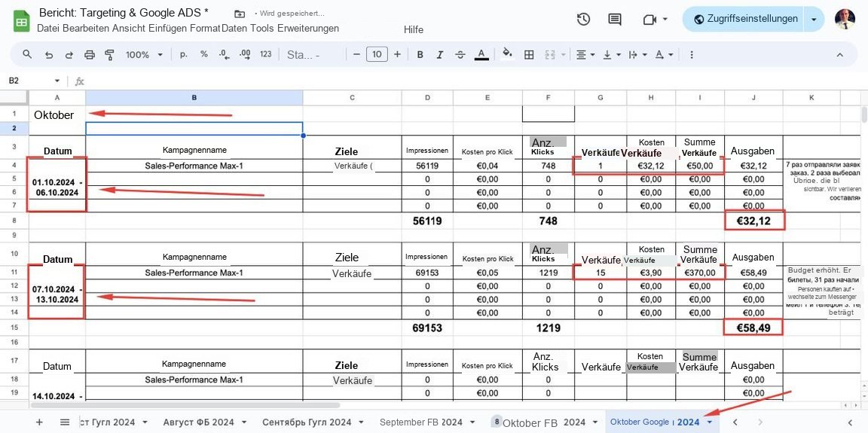
Task: Open the Hilfe menu
Action: [x=414, y=30]
